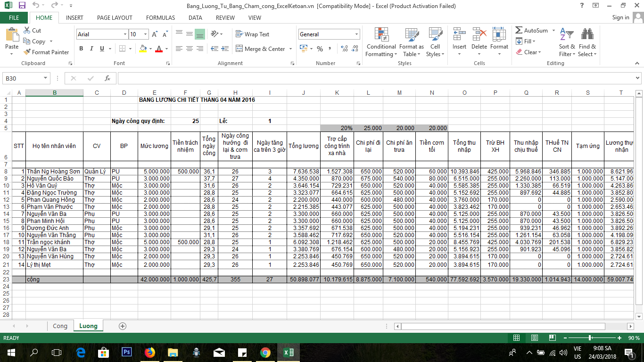Open the Sort & Filter tool
The image size is (644, 362).
pyautogui.click(x=567, y=42)
